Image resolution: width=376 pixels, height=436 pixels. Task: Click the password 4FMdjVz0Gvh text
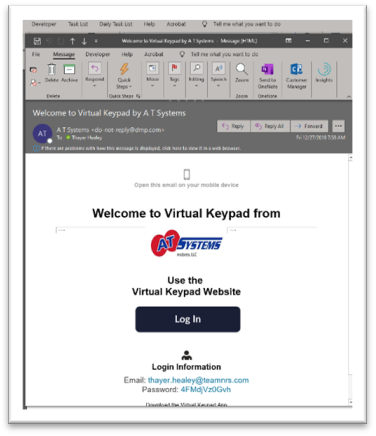206,389
